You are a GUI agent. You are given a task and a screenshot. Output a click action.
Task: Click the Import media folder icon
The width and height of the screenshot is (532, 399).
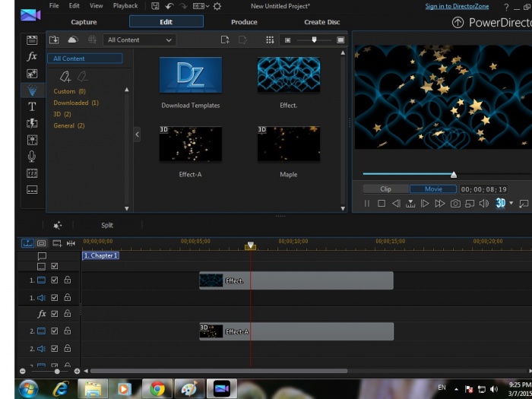(54, 40)
